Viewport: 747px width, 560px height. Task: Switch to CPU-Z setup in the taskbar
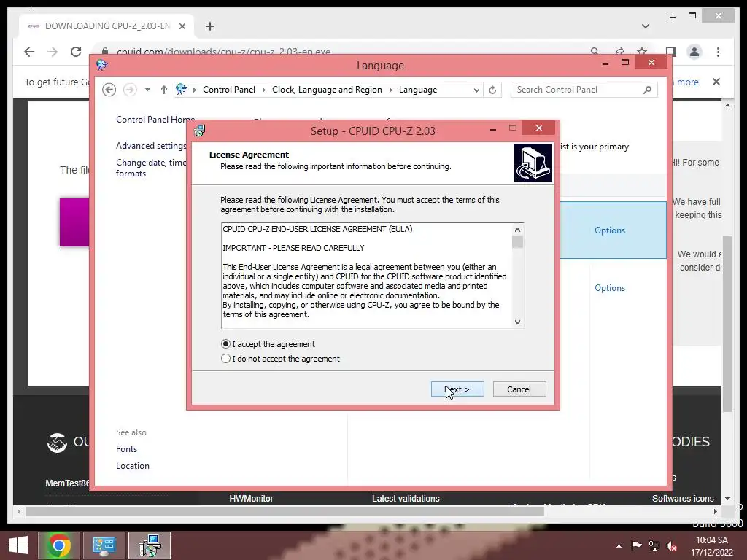tap(150, 545)
